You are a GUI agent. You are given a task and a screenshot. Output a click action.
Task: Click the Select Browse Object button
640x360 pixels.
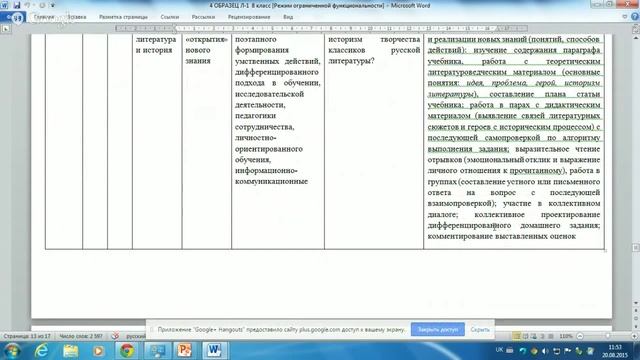[x=636, y=318]
